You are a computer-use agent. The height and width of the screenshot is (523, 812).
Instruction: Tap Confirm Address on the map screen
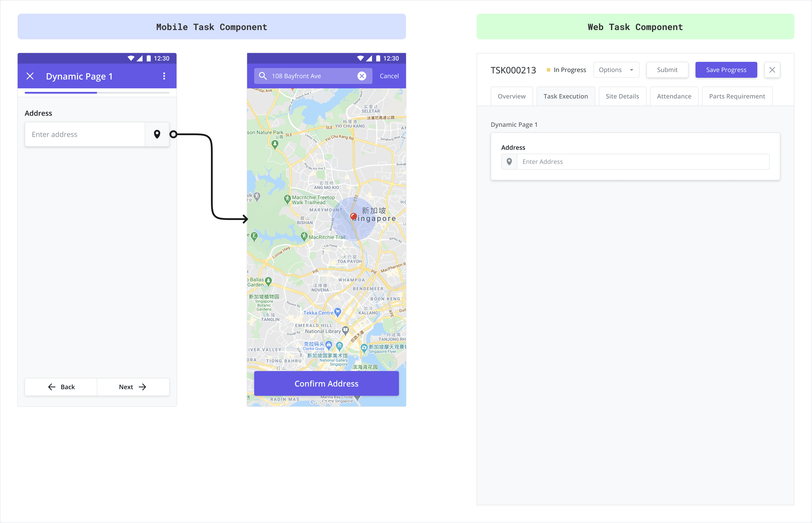pos(326,383)
